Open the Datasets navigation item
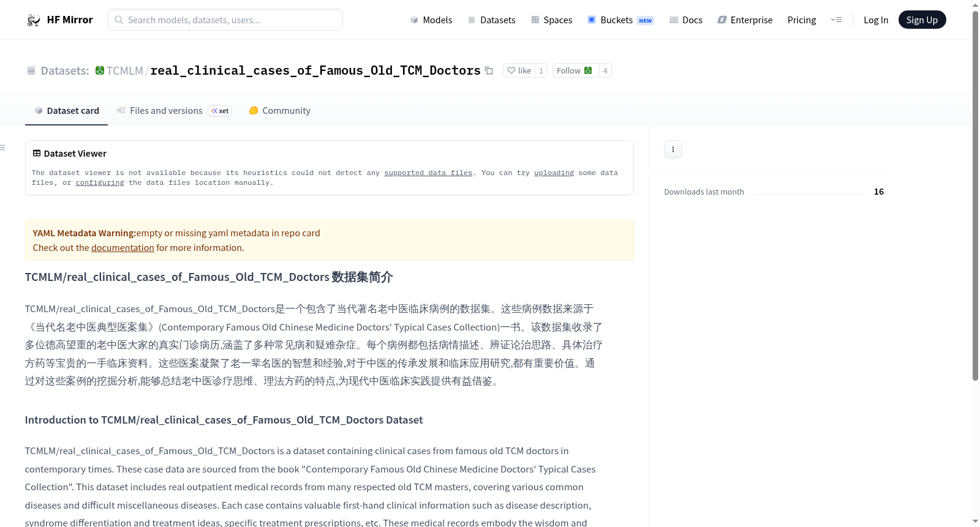 pyautogui.click(x=492, y=20)
